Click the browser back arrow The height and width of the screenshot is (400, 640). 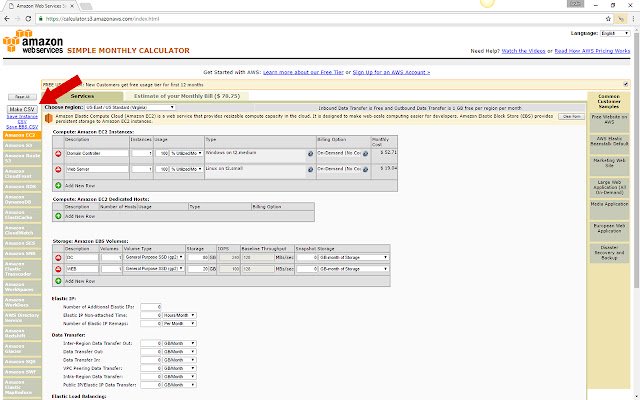click(7, 19)
